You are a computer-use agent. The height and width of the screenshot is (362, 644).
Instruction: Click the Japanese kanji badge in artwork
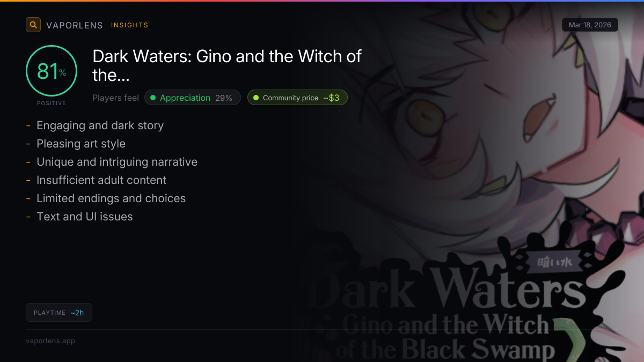coord(556,263)
